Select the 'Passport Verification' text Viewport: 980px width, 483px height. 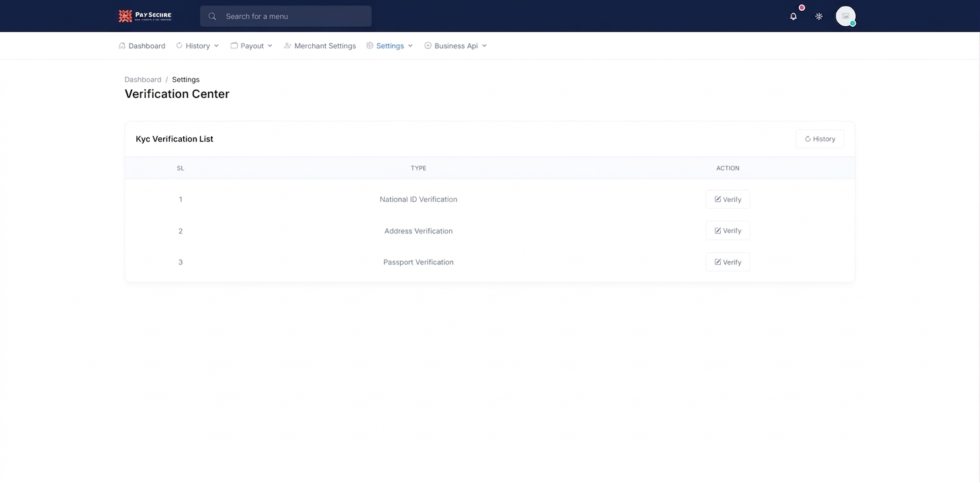(x=419, y=262)
